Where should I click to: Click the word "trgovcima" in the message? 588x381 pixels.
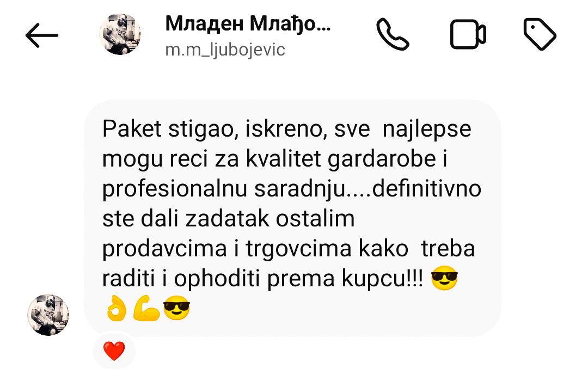click(x=299, y=249)
